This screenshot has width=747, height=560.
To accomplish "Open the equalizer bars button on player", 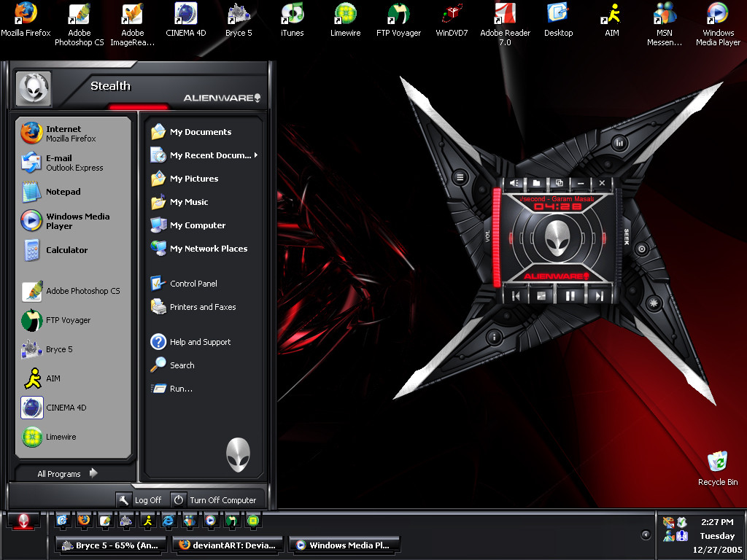I will point(619,142).
